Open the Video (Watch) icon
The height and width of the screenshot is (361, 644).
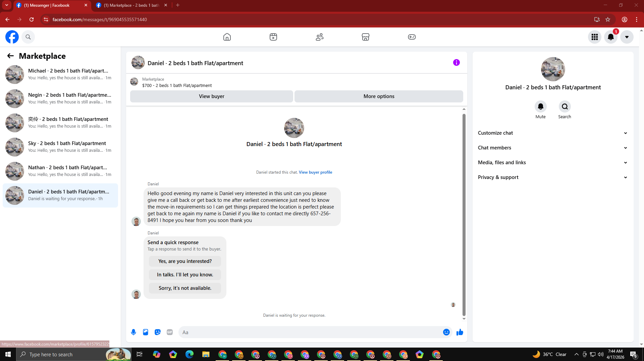[273, 37]
